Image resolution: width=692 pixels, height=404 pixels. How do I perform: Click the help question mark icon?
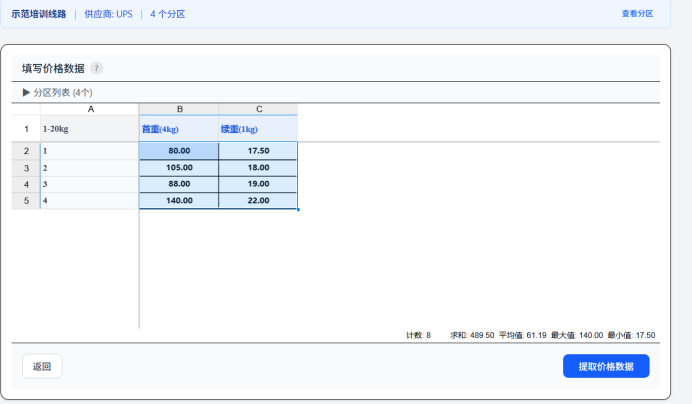point(97,68)
